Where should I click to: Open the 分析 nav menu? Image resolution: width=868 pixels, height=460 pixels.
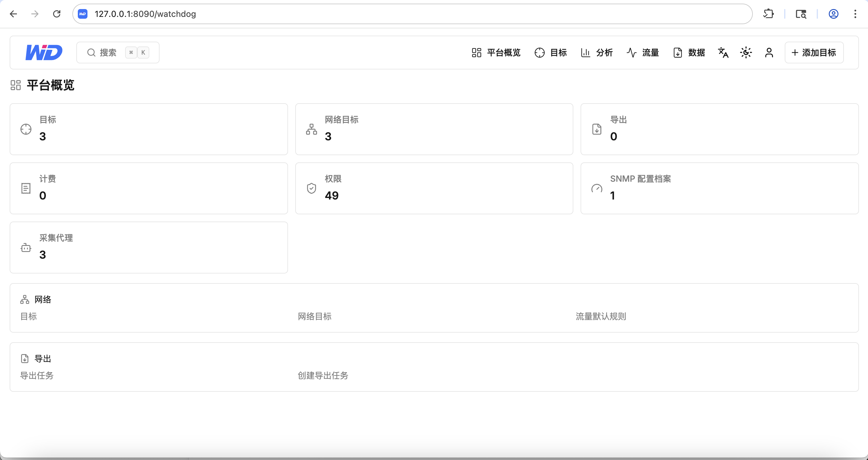tap(597, 53)
